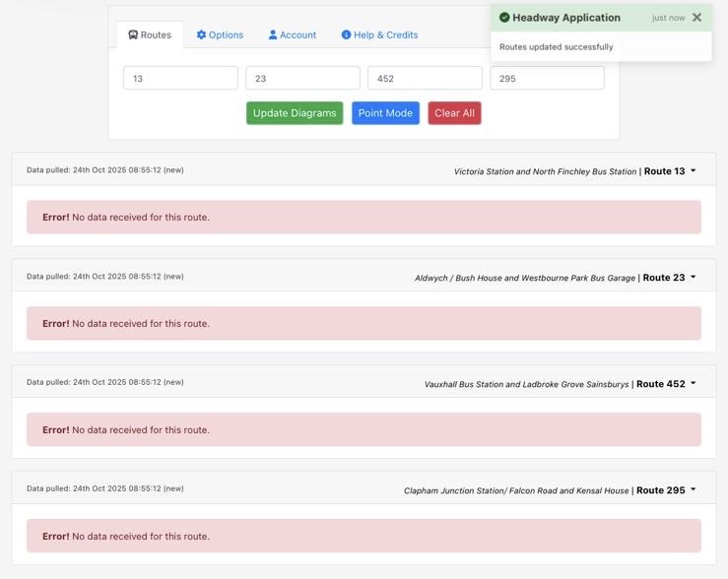
Task: Click 'Vauxhall Bus Station and Ladbroke Grove Sainsburys'
Action: pyautogui.click(x=526, y=384)
